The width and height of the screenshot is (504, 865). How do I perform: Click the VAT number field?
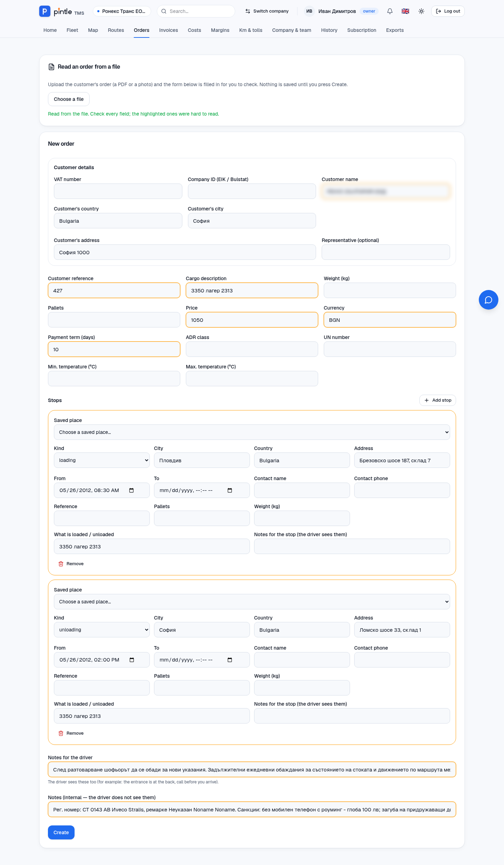point(118,191)
